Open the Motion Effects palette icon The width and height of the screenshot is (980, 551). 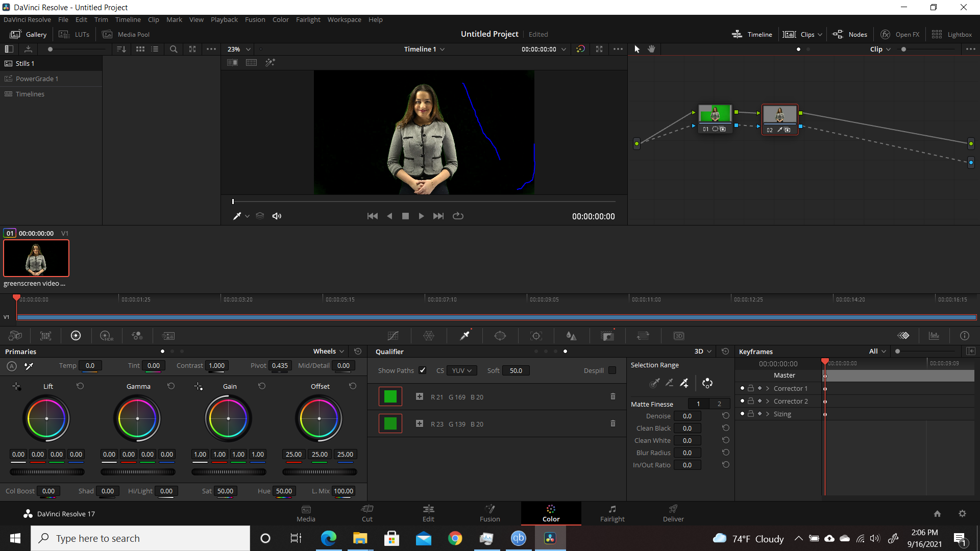(x=168, y=336)
